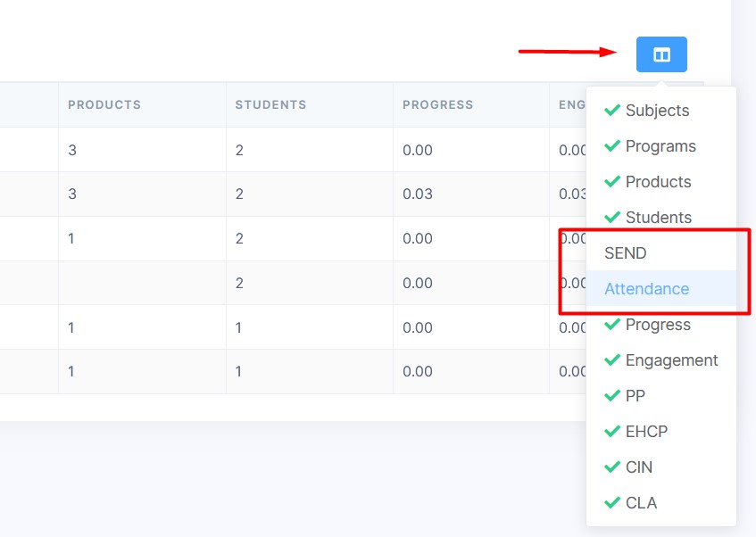
Task: Enable the Attendance column option
Action: tap(647, 289)
